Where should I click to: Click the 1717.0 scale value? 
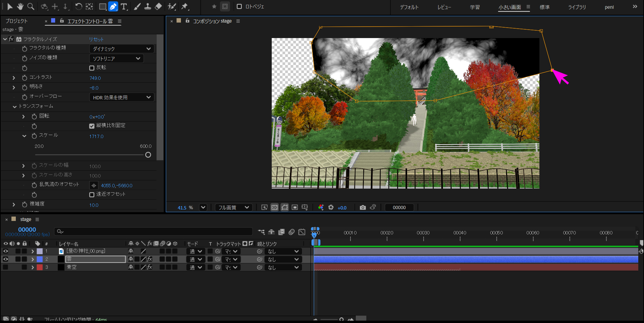[x=96, y=136]
